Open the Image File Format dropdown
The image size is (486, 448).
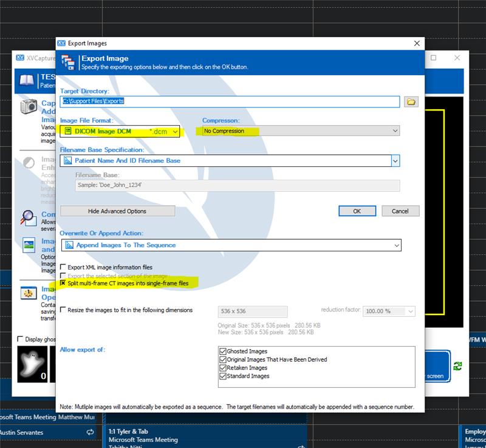pos(120,131)
